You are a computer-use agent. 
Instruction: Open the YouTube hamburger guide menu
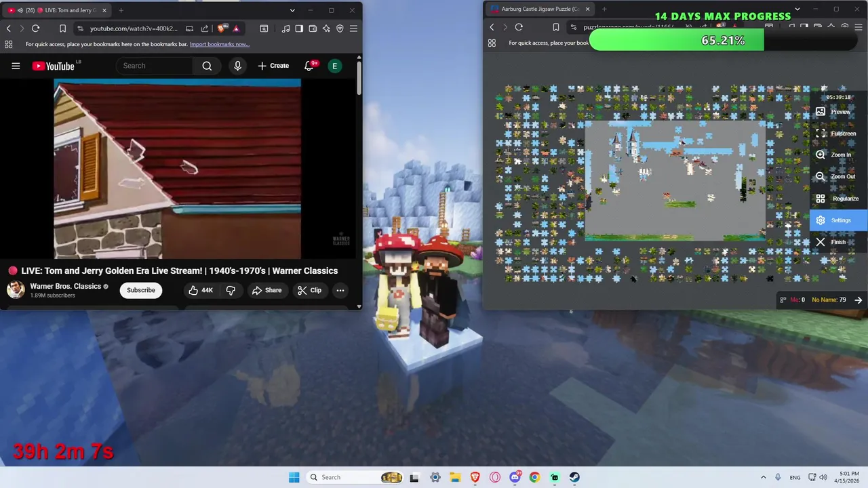click(16, 66)
